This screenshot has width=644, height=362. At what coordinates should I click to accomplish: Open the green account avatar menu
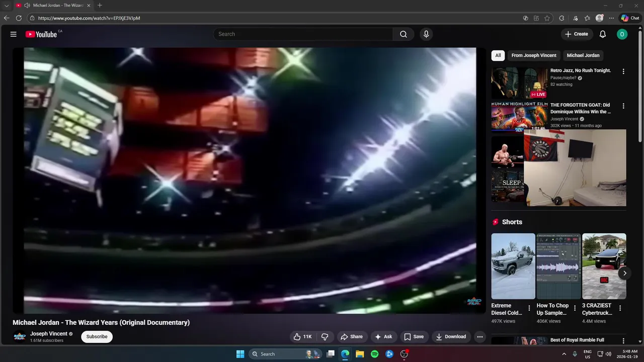[x=622, y=34]
